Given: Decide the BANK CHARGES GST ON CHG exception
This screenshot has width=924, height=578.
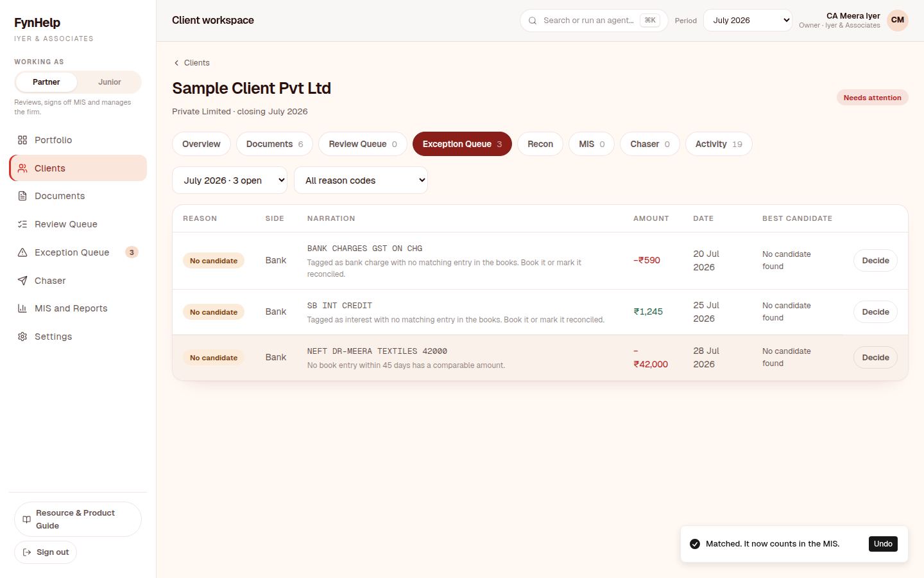Looking at the screenshot, I should [x=875, y=261].
